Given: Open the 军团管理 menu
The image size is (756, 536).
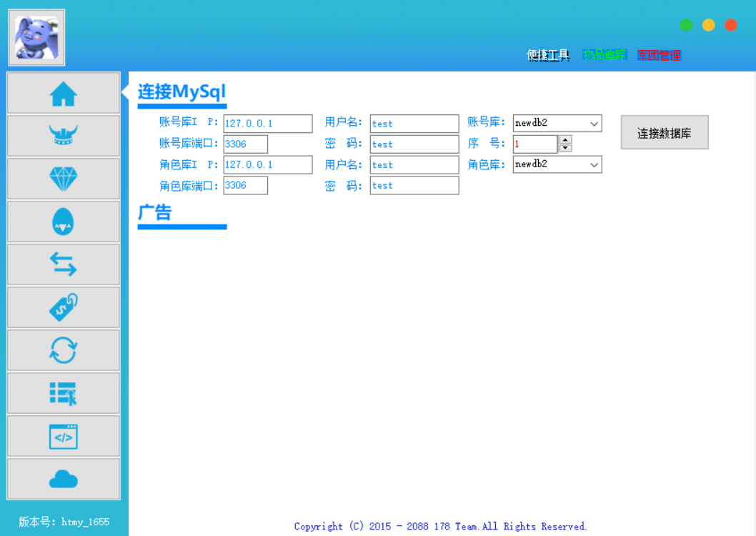Looking at the screenshot, I should click(659, 55).
